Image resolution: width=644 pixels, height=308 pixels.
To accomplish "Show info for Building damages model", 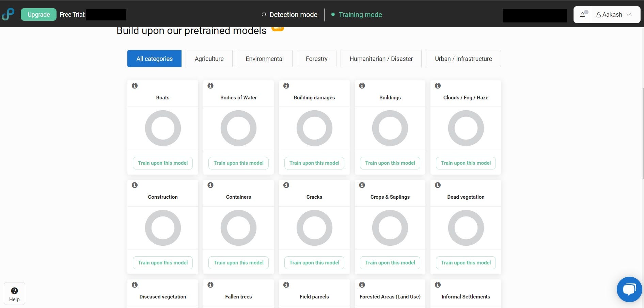I will tap(286, 86).
